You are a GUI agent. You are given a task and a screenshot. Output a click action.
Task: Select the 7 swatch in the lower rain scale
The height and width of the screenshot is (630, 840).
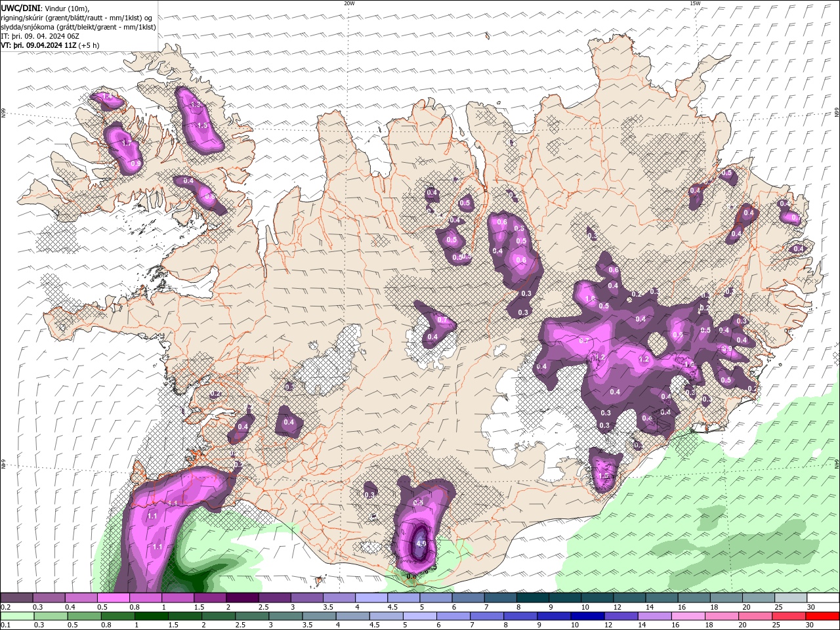pos(487,616)
